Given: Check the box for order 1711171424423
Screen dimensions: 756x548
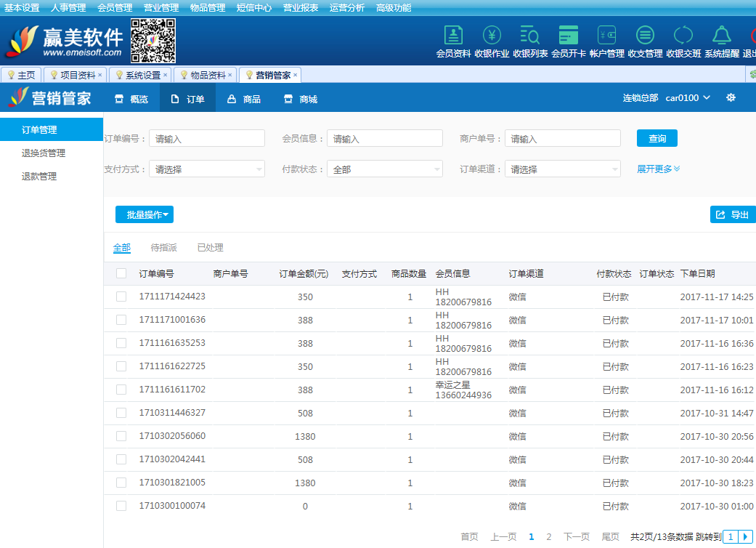Looking at the screenshot, I should (x=121, y=297).
